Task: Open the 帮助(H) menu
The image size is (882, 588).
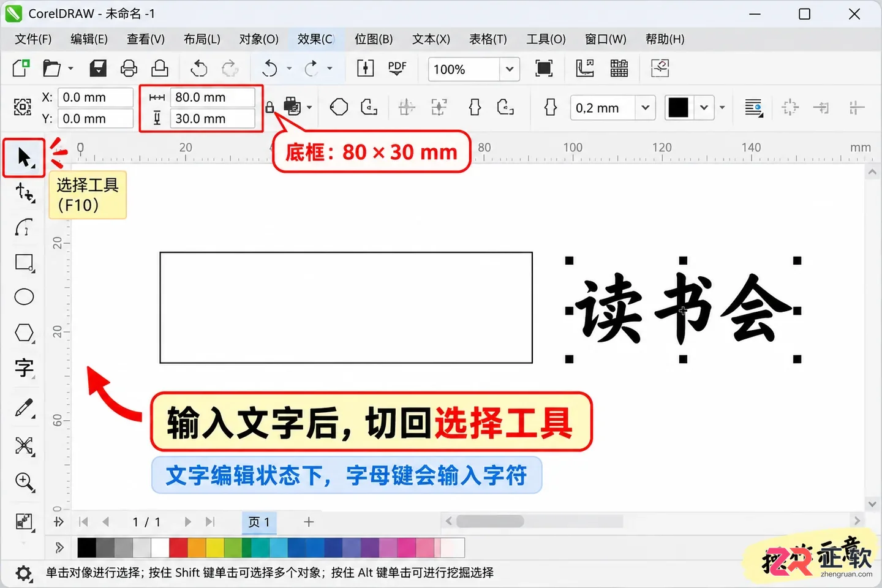Action: 665,39
